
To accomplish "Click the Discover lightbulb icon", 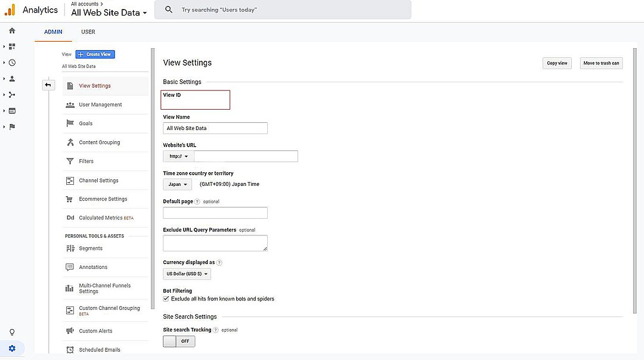I will [x=12, y=333].
